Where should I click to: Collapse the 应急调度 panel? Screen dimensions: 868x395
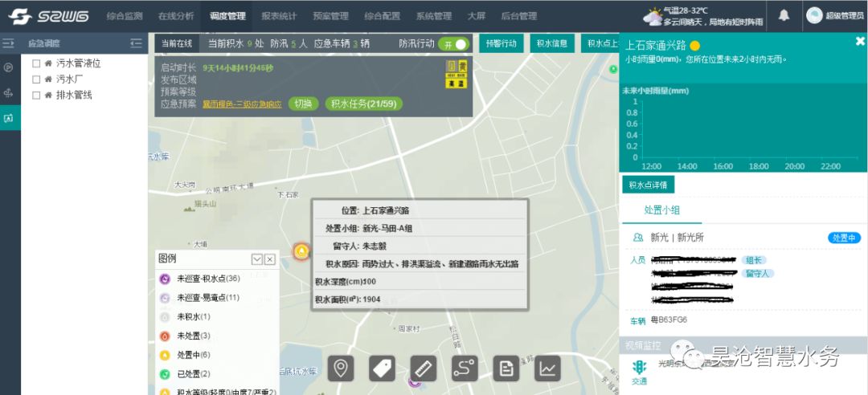click(x=136, y=43)
